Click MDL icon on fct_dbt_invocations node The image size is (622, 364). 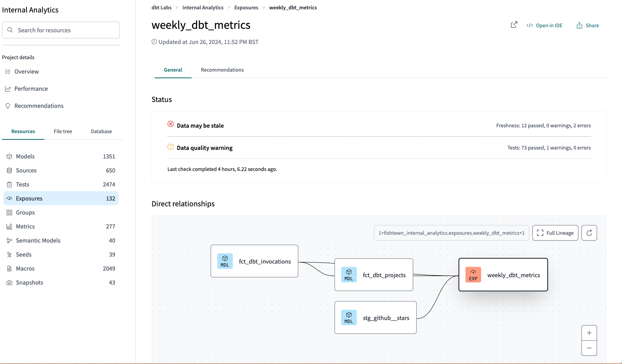pos(225,261)
